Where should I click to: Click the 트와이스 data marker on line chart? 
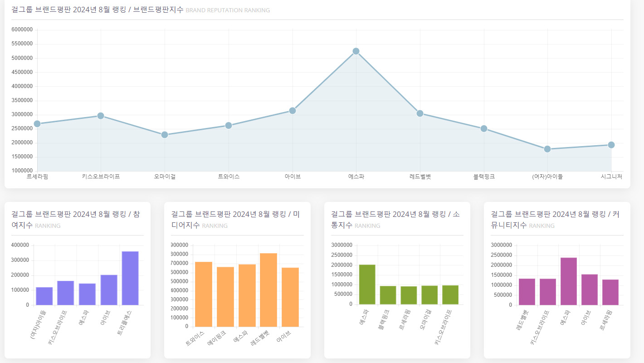[x=229, y=125]
